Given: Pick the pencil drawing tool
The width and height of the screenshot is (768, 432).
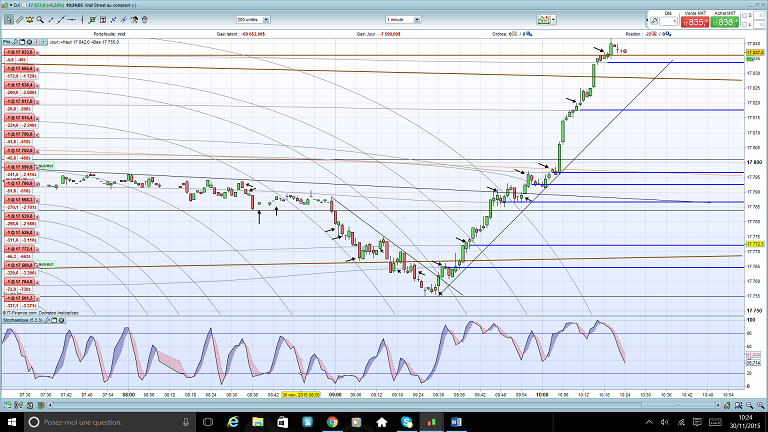Looking at the screenshot, I should click(x=20, y=20).
